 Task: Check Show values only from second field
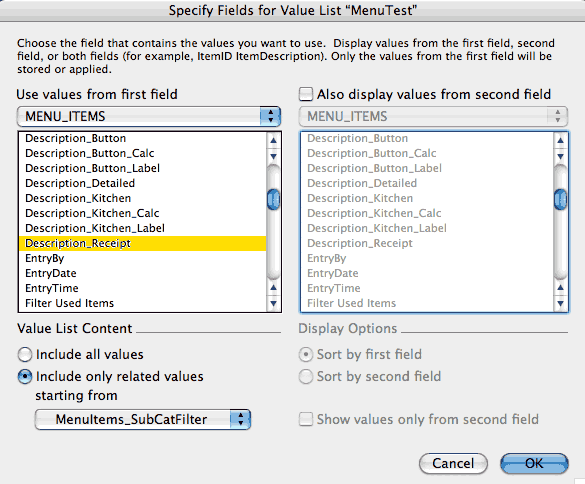tap(306, 419)
